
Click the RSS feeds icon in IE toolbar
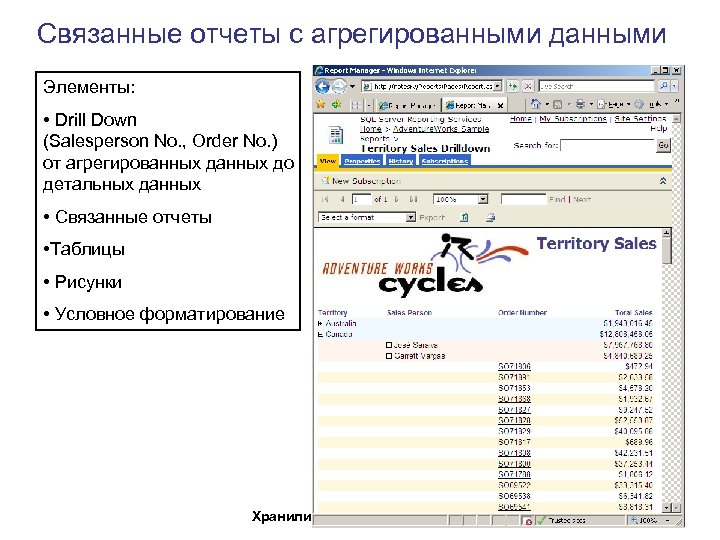[x=558, y=105]
